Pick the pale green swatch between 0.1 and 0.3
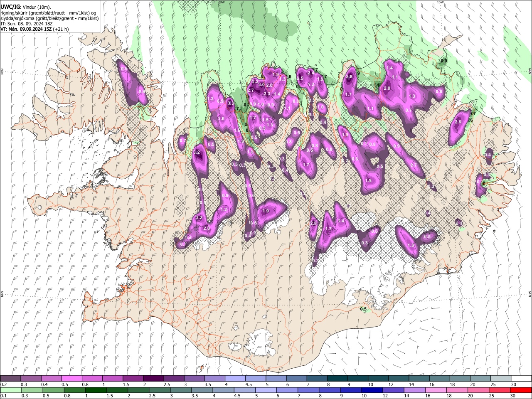The image size is (532, 399). click(x=11, y=390)
